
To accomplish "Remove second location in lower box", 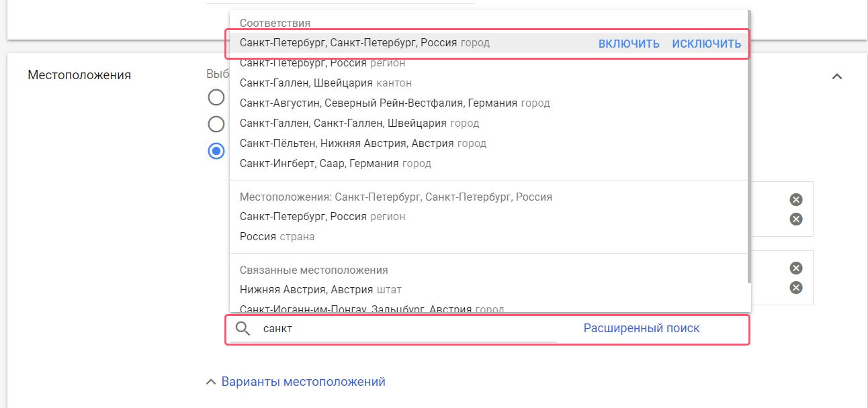I will coord(796,288).
